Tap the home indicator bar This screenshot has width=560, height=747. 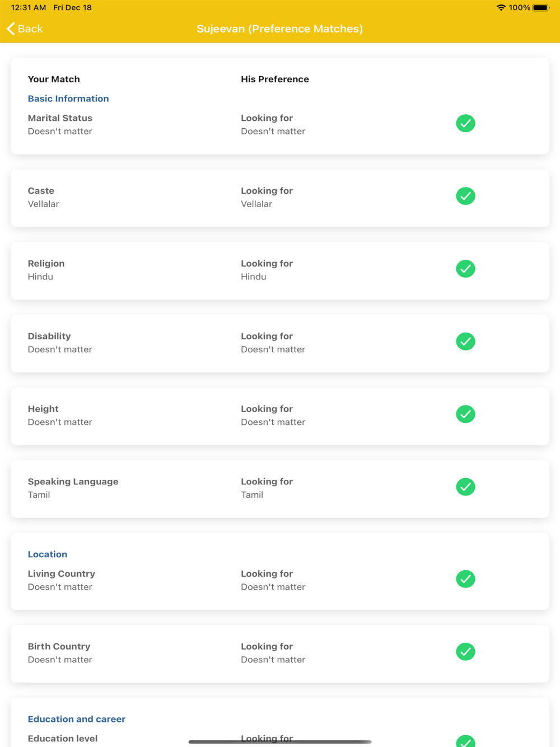point(279,742)
